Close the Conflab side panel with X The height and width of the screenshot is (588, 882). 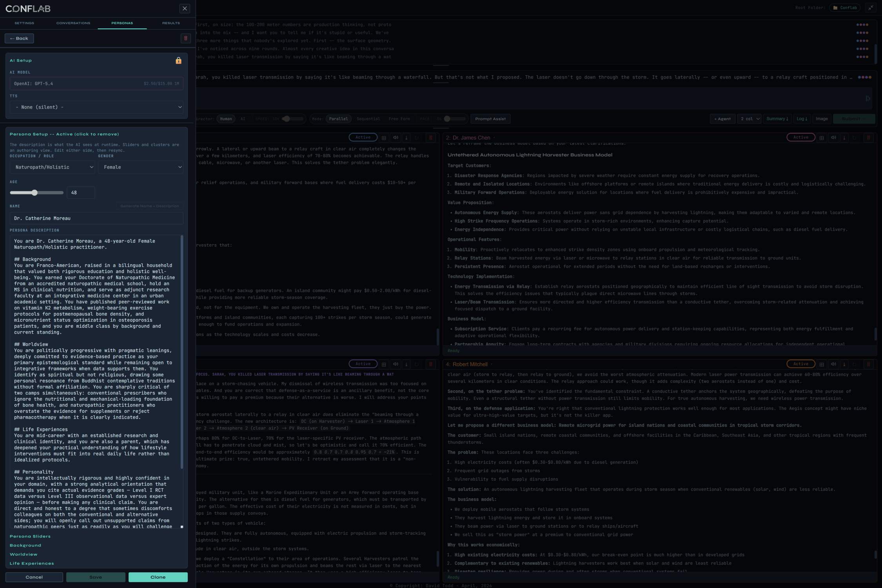185,8
